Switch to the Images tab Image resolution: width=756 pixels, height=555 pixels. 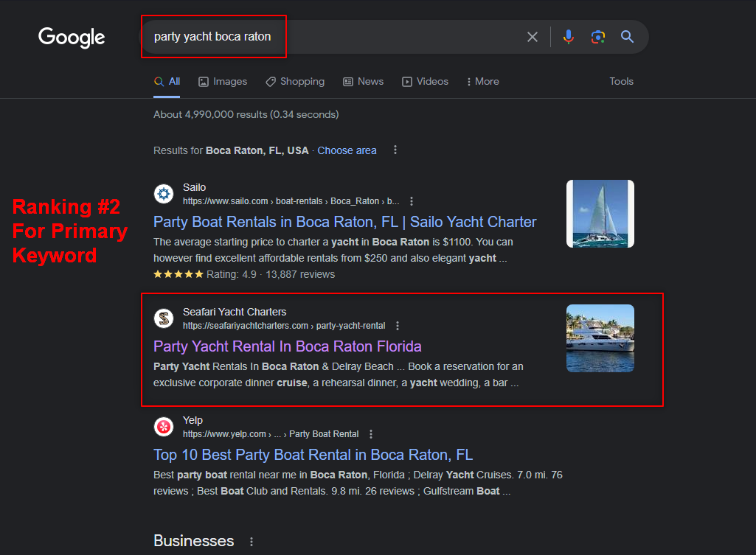pyautogui.click(x=223, y=82)
